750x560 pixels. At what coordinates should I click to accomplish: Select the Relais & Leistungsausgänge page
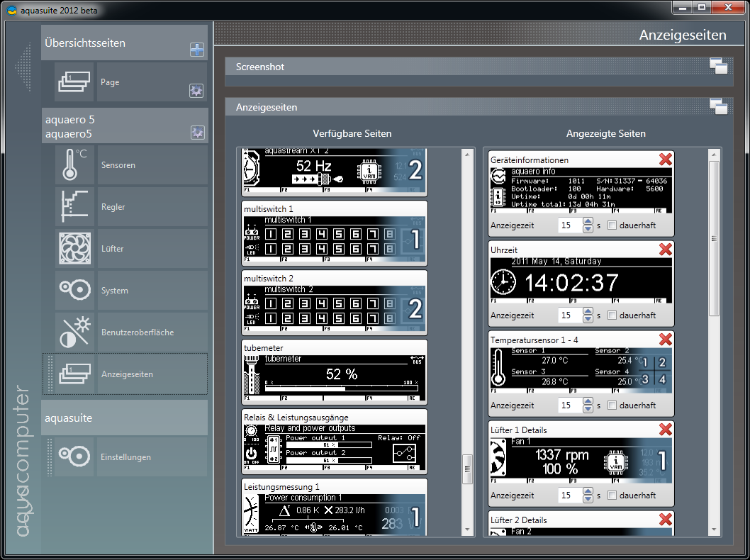(x=335, y=442)
